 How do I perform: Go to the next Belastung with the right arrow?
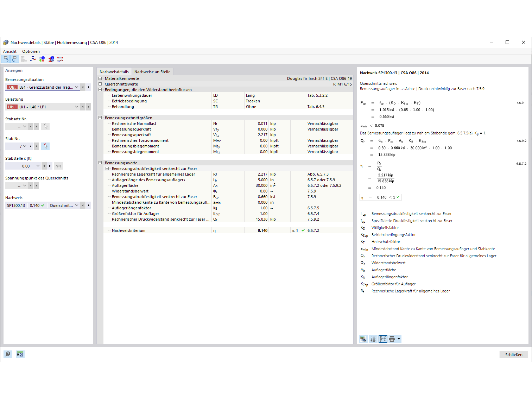(89, 107)
